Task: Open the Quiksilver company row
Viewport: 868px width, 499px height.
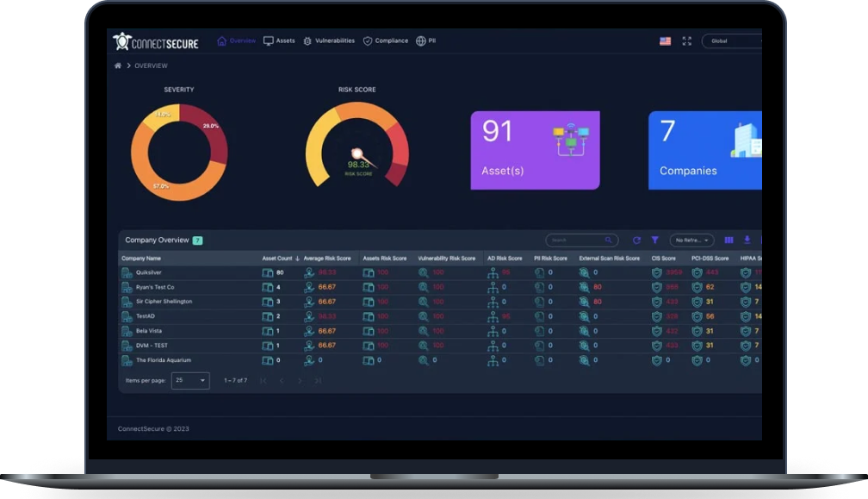Action: [440, 272]
